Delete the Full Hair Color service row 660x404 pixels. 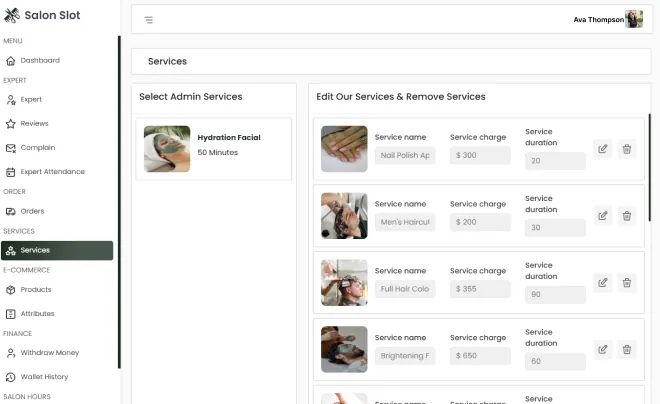click(x=627, y=282)
